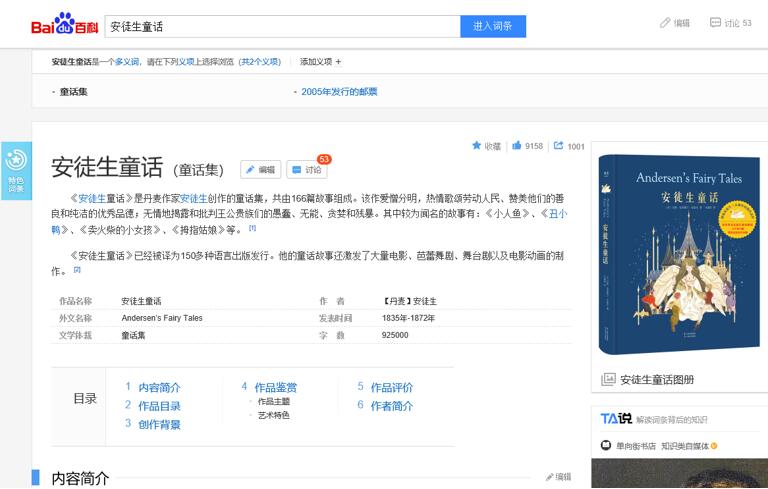Click the 编辑 button beside the title
This screenshot has width=768, height=489.
click(x=261, y=170)
